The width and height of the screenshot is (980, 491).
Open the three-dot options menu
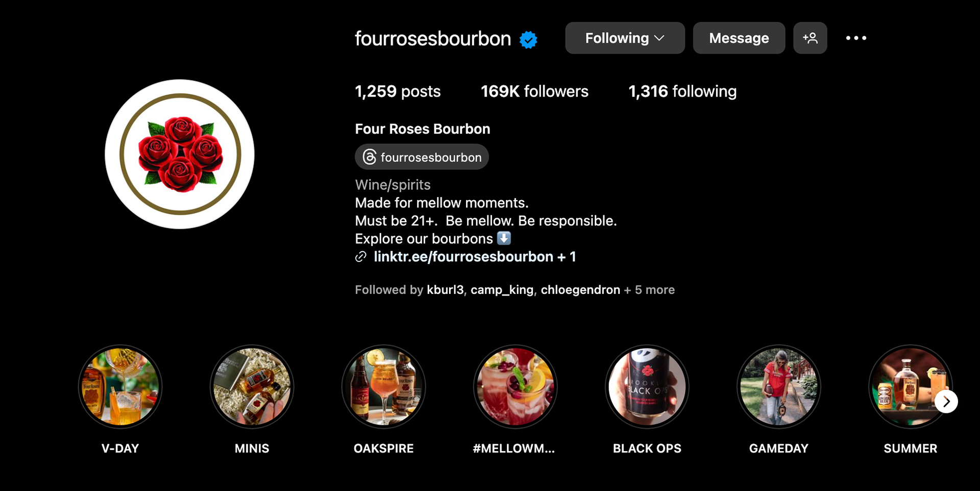[856, 38]
